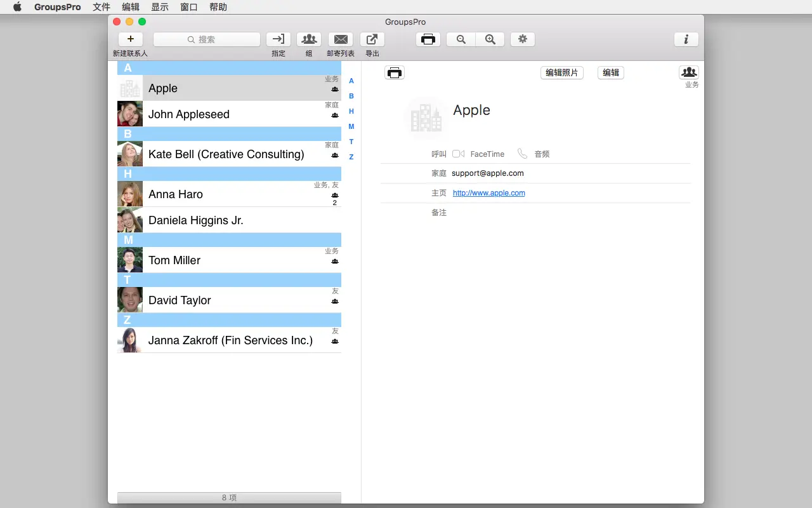Export contacts via the 导出 icon
This screenshot has width=812, height=508.
pyautogui.click(x=372, y=39)
